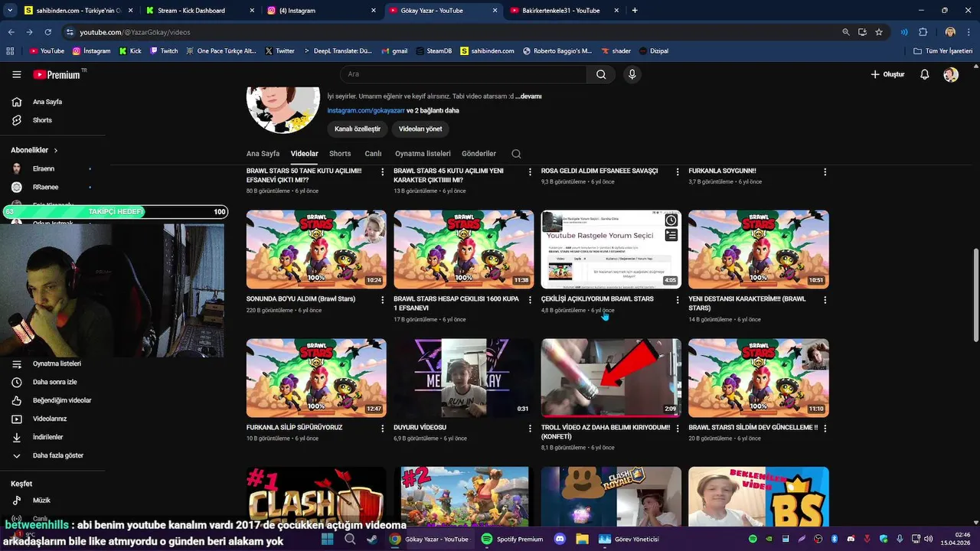Viewport: 980px width, 551px height.
Task: Open options for BRAWL STARS HESAP CEKILISI video
Action: pyautogui.click(x=530, y=300)
